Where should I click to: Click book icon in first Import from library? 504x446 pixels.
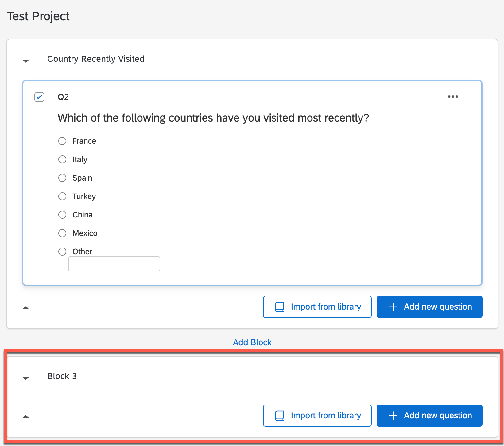point(279,307)
